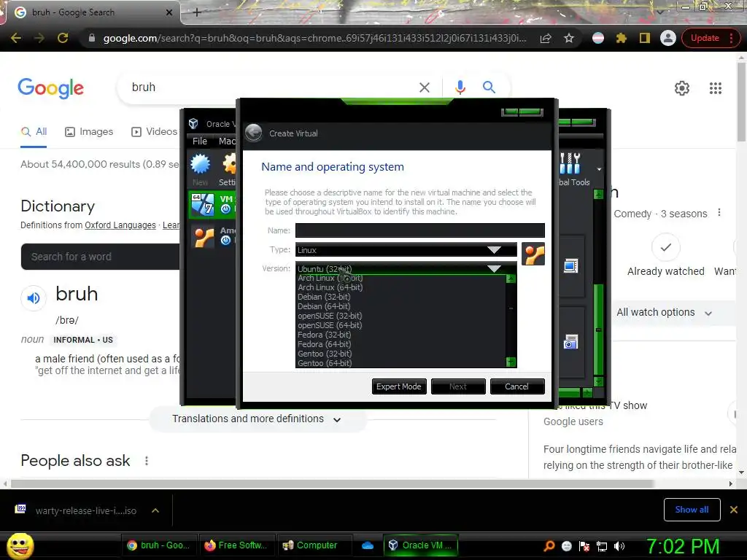Expand All watch options
Image resolution: width=747 pixels, height=560 pixels.
pyautogui.click(x=664, y=312)
